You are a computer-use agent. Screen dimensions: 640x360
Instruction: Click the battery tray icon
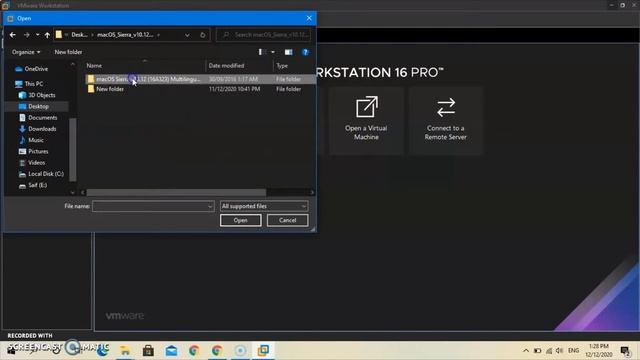coord(538,351)
